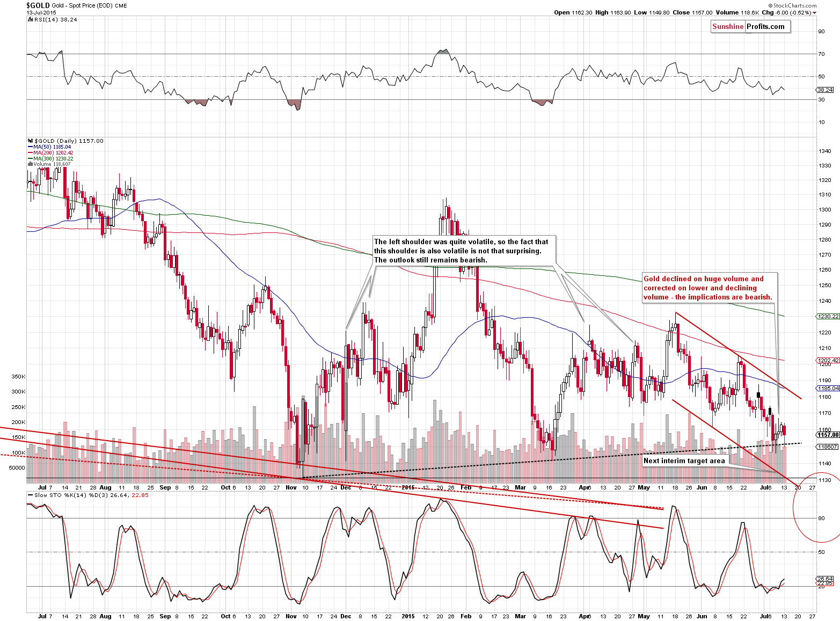Screen dimensions: 840x621
Task: Click the '$GOLD (Daily) 1157.00' legend entry
Action: (x=68, y=141)
